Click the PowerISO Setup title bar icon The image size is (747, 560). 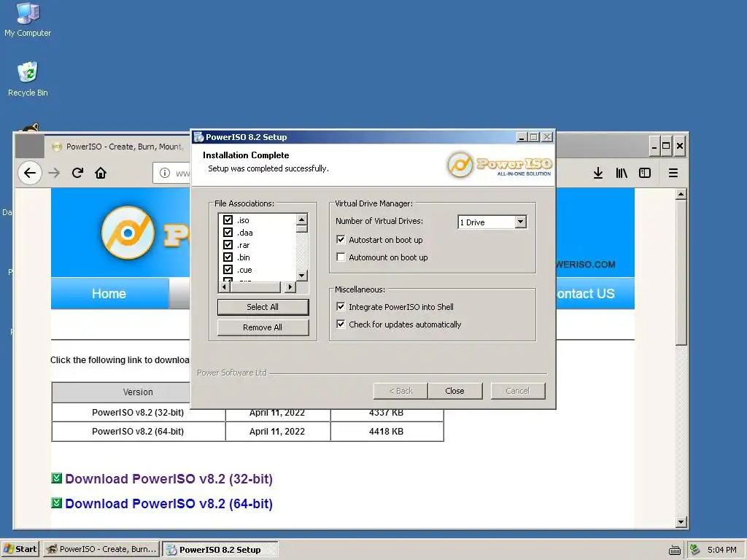coord(198,137)
